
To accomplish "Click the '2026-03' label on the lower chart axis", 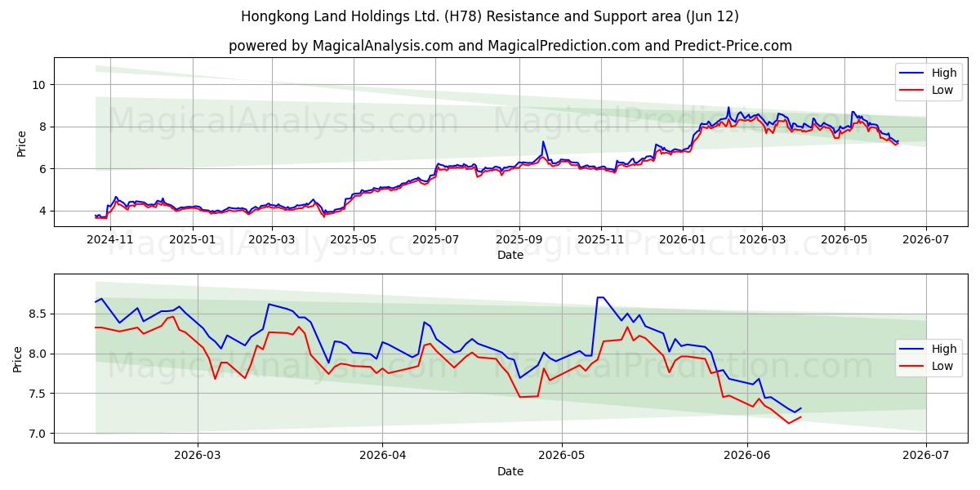I will pos(198,456).
